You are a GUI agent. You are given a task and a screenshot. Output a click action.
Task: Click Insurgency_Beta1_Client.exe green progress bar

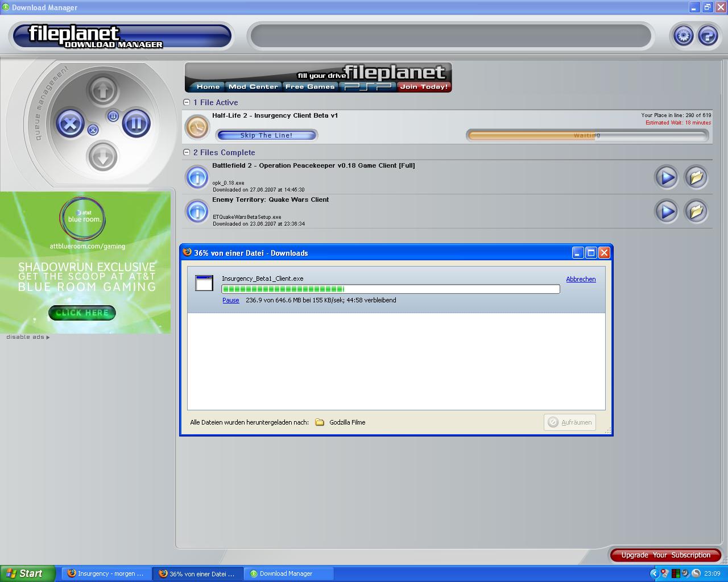(391, 289)
